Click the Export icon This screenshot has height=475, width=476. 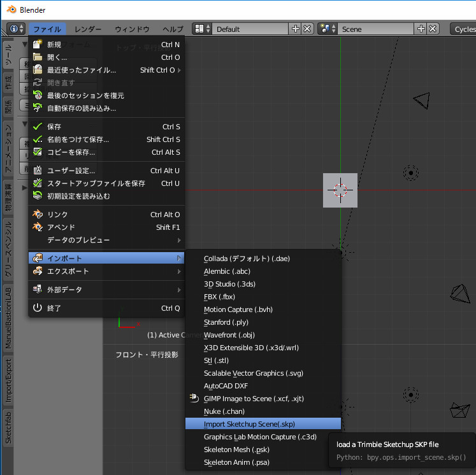[38, 271]
